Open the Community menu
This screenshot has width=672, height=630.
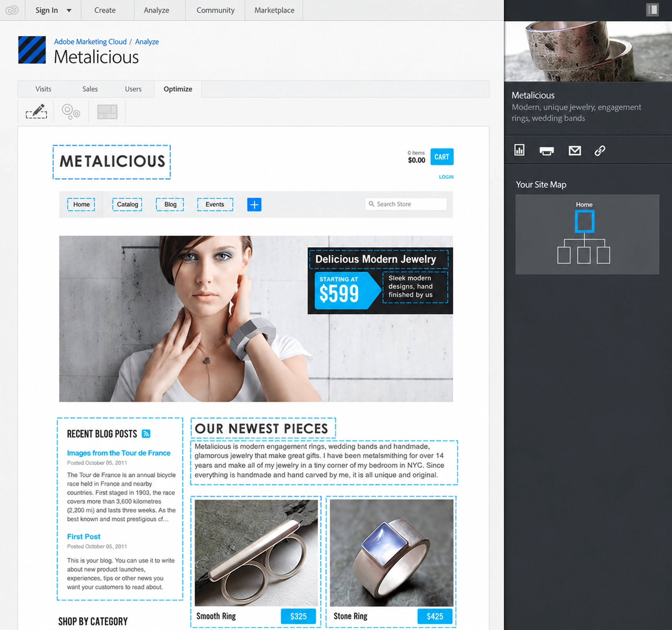pos(215,10)
